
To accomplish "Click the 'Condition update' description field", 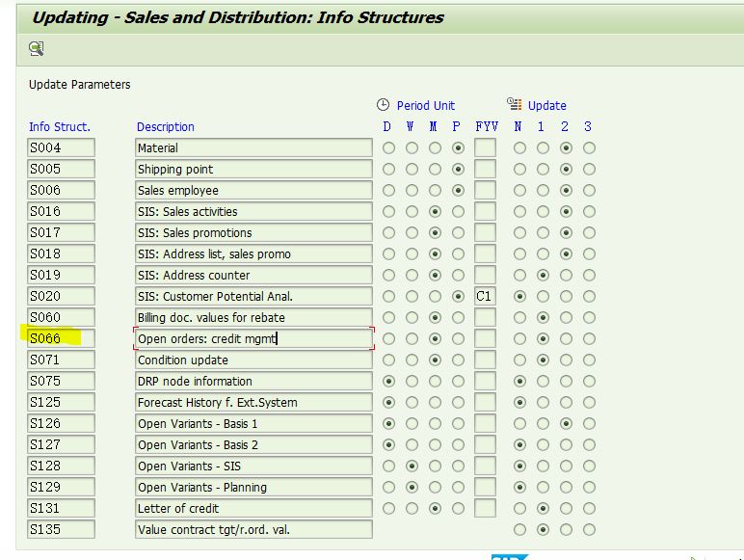I will point(253,360).
